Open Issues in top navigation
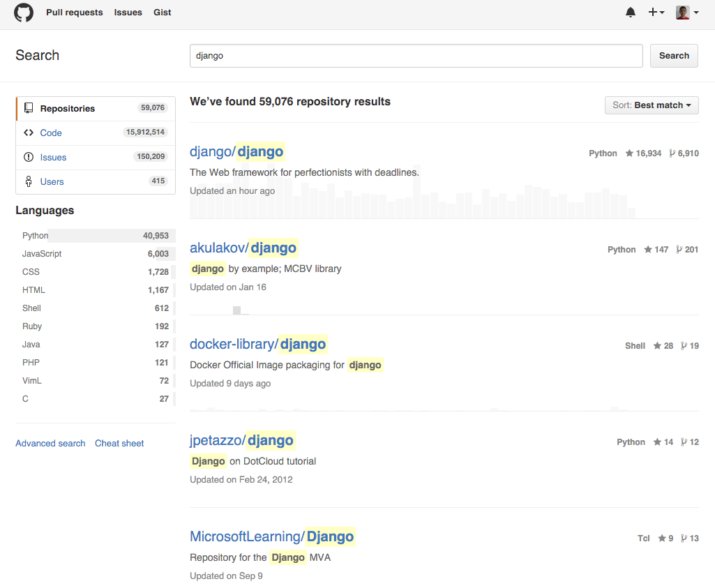Image resolution: width=715 pixels, height=588 pixels. [128, 13]
